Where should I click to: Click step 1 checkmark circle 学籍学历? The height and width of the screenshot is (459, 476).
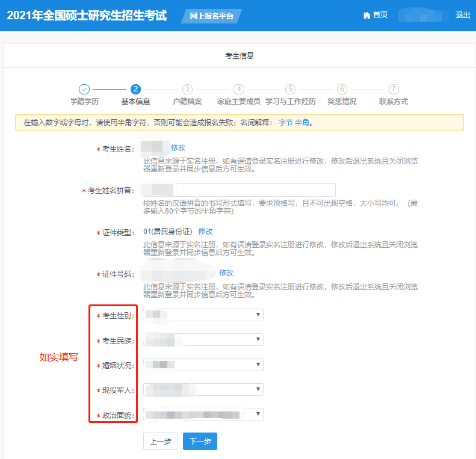coord(84,89)
